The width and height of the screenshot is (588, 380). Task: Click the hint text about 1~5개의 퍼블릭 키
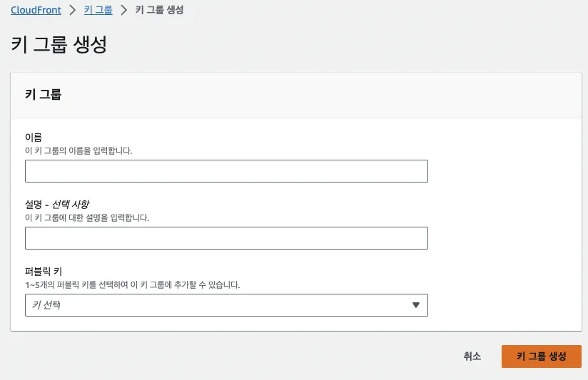(133, 284)
